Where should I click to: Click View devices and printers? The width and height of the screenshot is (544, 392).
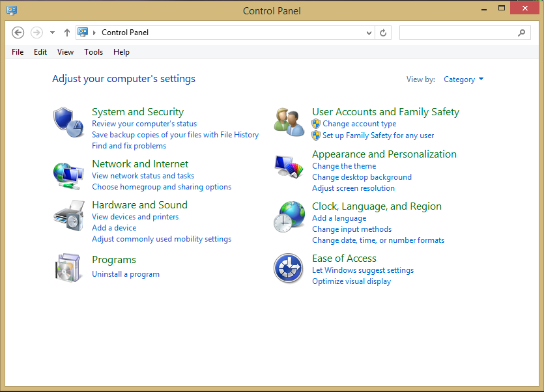tap(136, 217)
